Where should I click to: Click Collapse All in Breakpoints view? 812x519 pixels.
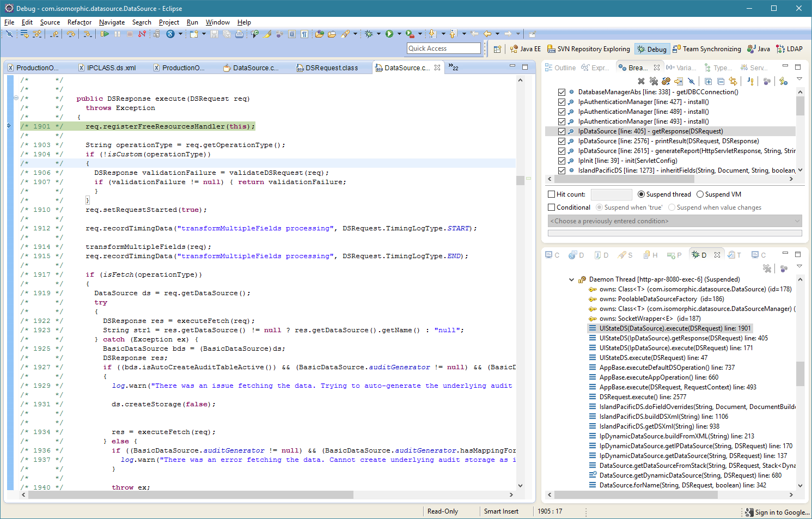721,81
